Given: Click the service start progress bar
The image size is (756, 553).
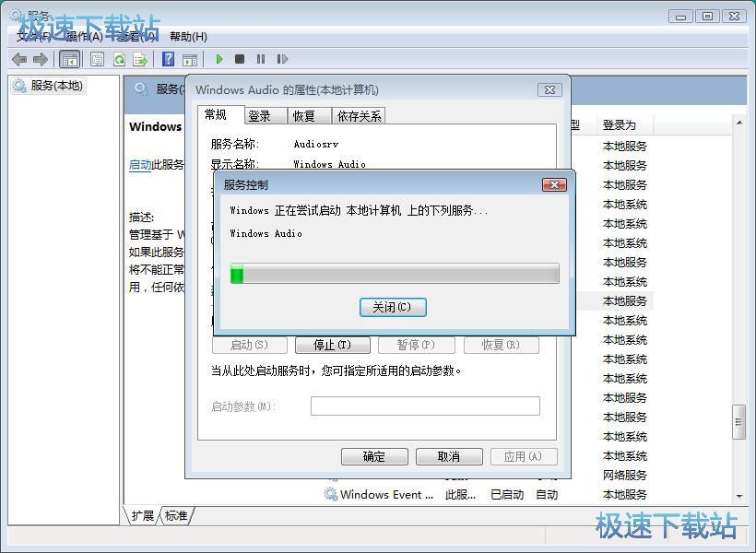Looking at the screenshot, I should [395, 274].
